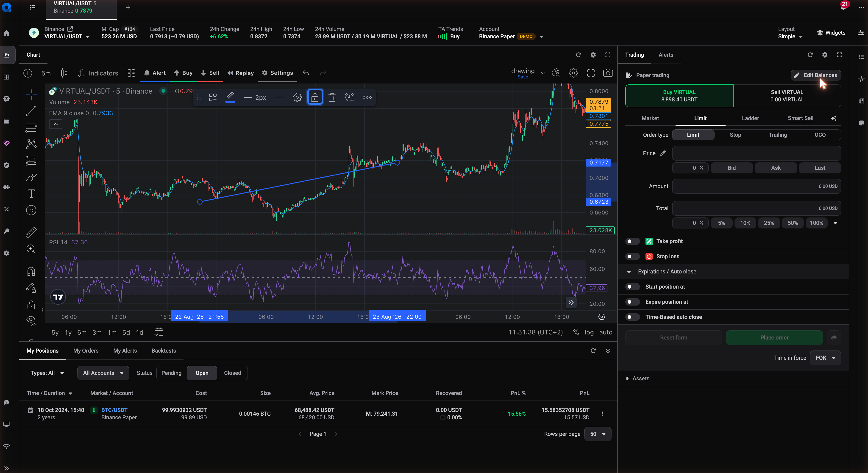Delete the selected drawing with trash icon
This screenshot has height=473, width=868.
332,98
